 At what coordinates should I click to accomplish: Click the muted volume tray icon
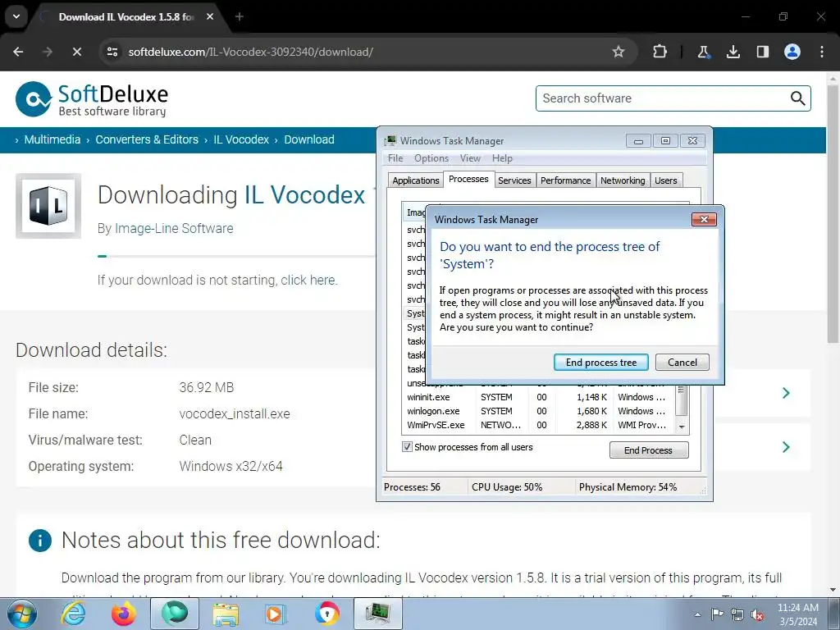(x=757, y=615)
